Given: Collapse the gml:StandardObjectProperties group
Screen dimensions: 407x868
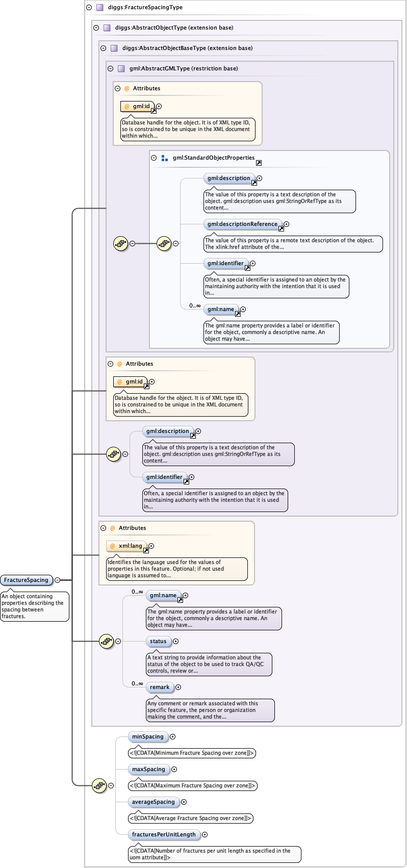Looking at the screenshot, I should [154, 158].
